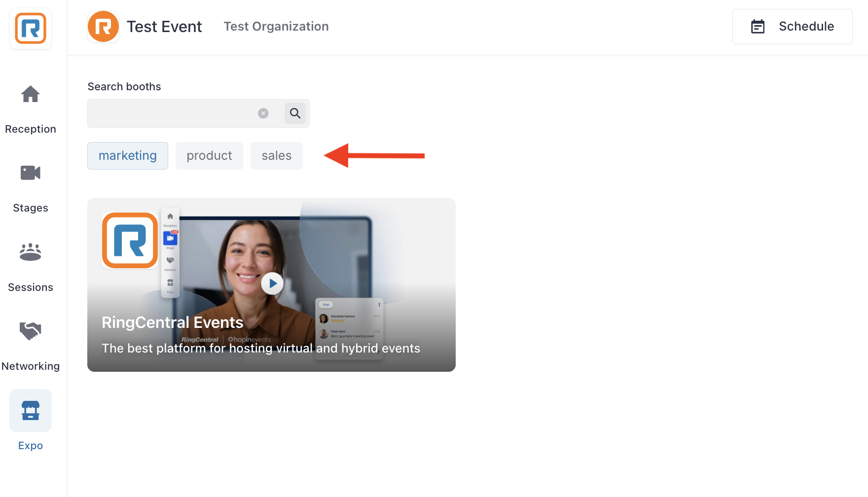Open the Test Organization link
This screenshot has height=497, width=868.
click(276, 27)
